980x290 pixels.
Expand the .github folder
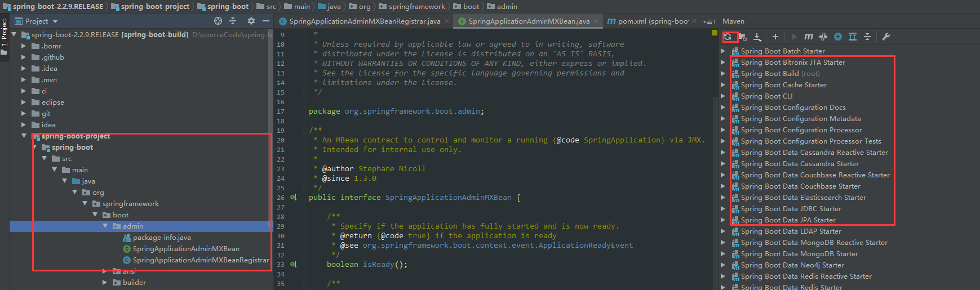24,57
